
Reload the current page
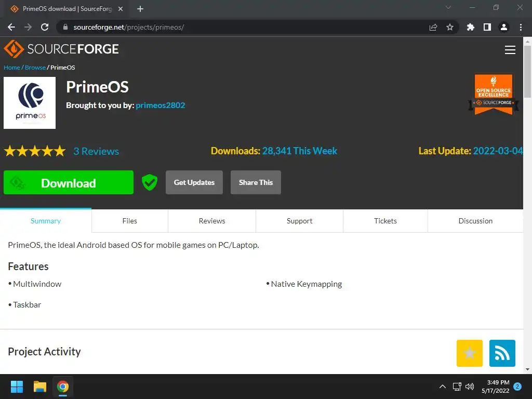pos(45,27)
